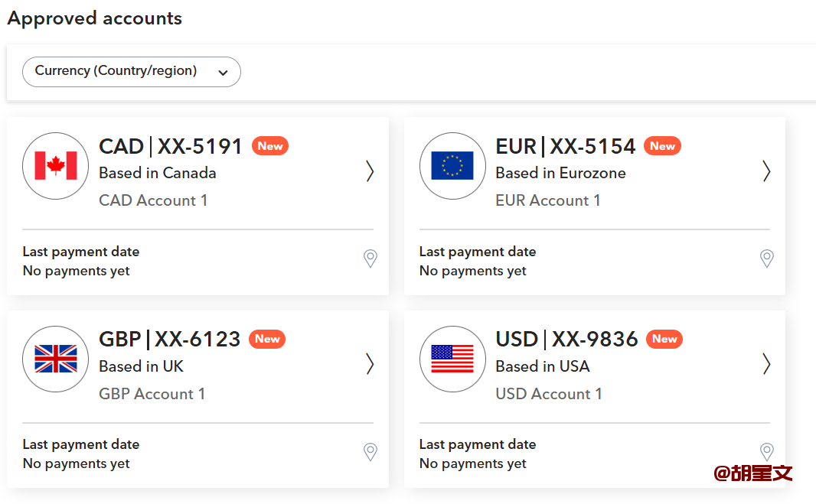816x504 pixels.
Task: Expand EUR XX-5154 account with chevron arrow
Action: 766,171
